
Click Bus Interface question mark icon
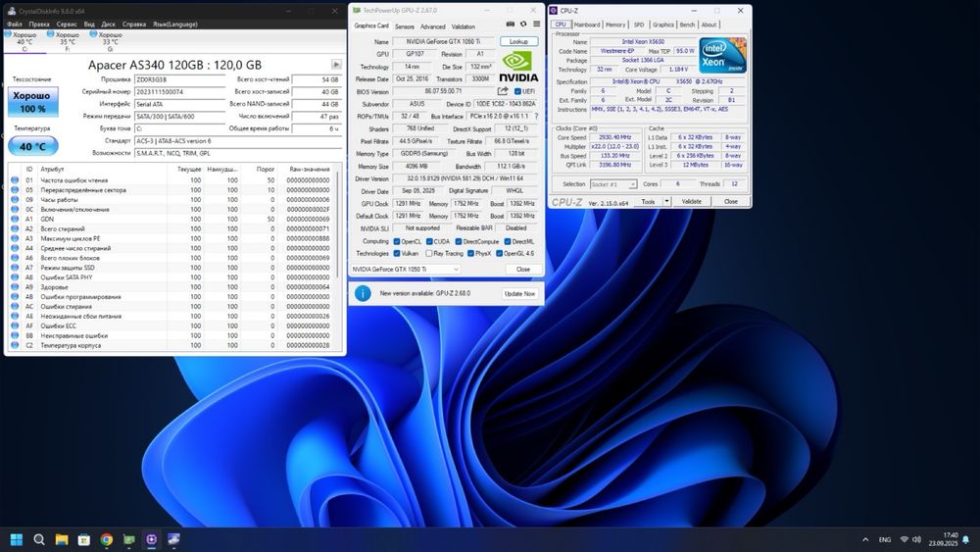click(536, 117)
